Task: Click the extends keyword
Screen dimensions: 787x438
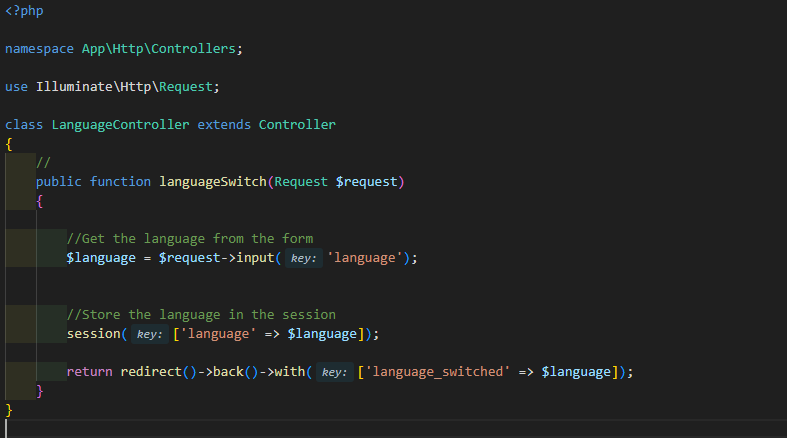Action: point(224,125)
